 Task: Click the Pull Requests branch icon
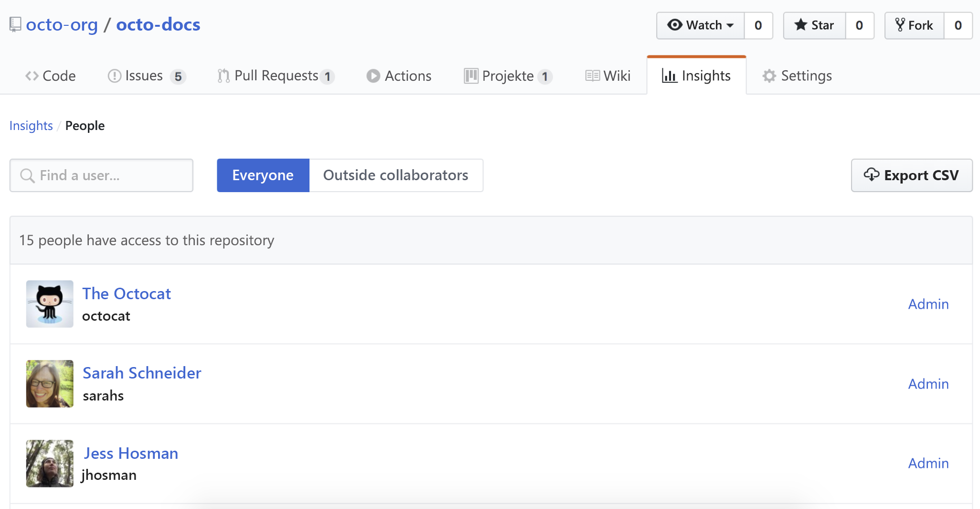(x=223, y=76)
